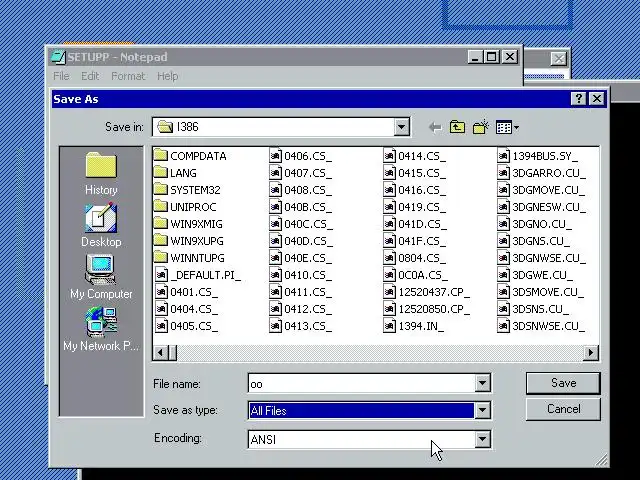The width and height of the screenshot is (640, 480).
Task: Open the View menu button
Action: 507,127
